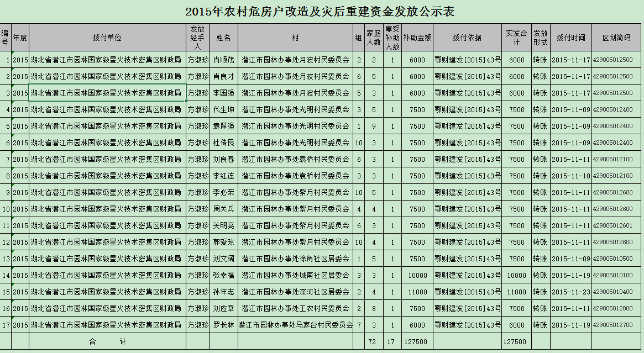Click the 拨付单位 column header
Viewport: 644px width, 353px height.
tap(107, 38)
